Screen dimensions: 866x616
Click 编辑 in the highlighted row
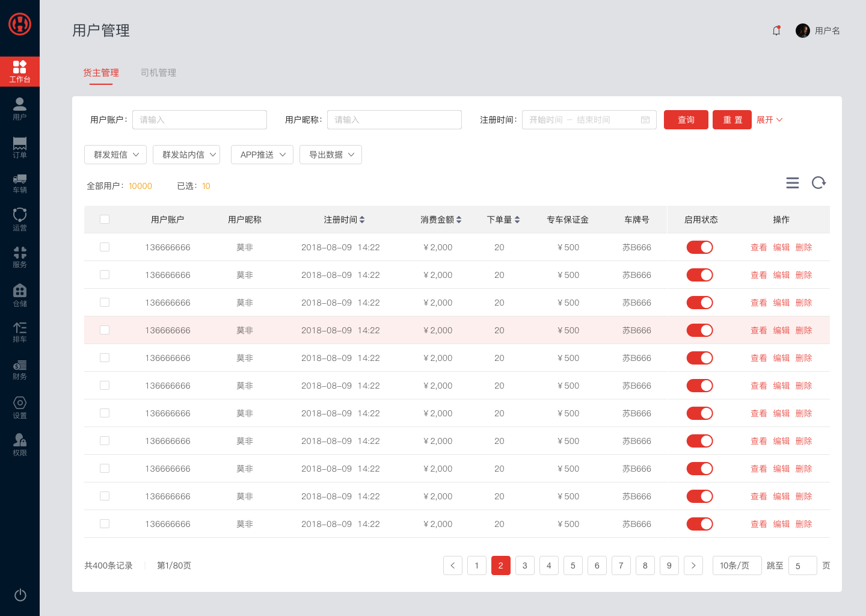pos(781,330)
